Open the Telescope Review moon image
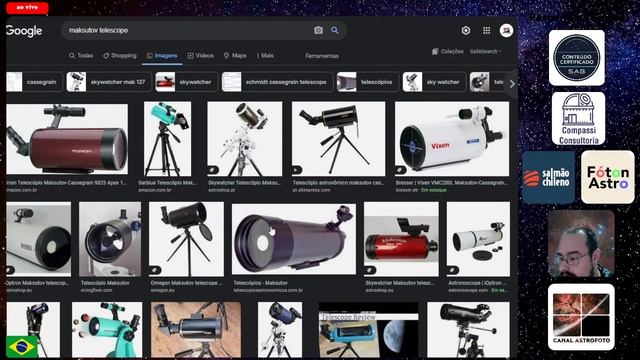Screen dimensions: 640x360 pyautogui.click(x=369, y=330)
